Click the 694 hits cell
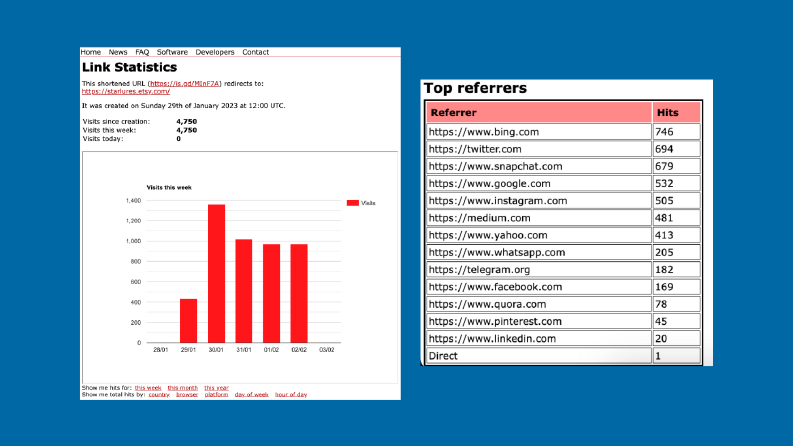 (677, 149)
